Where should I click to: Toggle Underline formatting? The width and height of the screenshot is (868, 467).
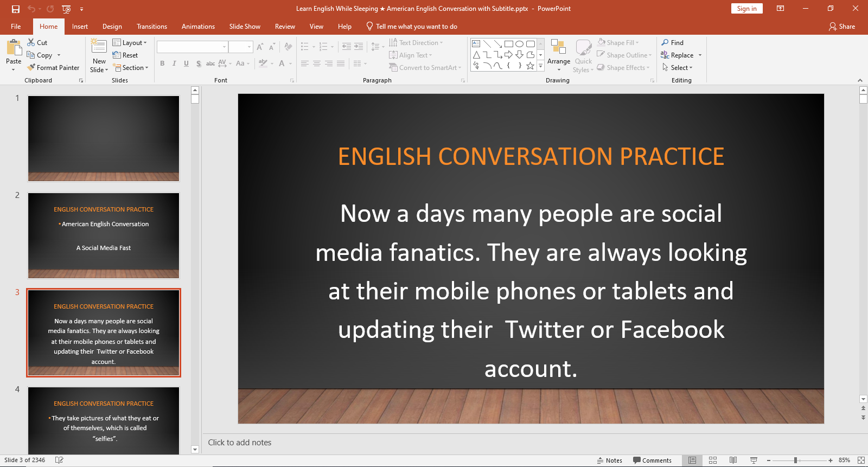tap(186, 63)
